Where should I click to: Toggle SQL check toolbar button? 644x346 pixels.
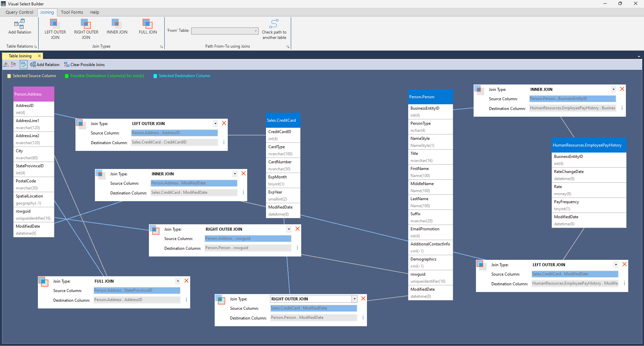click(x=23, y=64)
